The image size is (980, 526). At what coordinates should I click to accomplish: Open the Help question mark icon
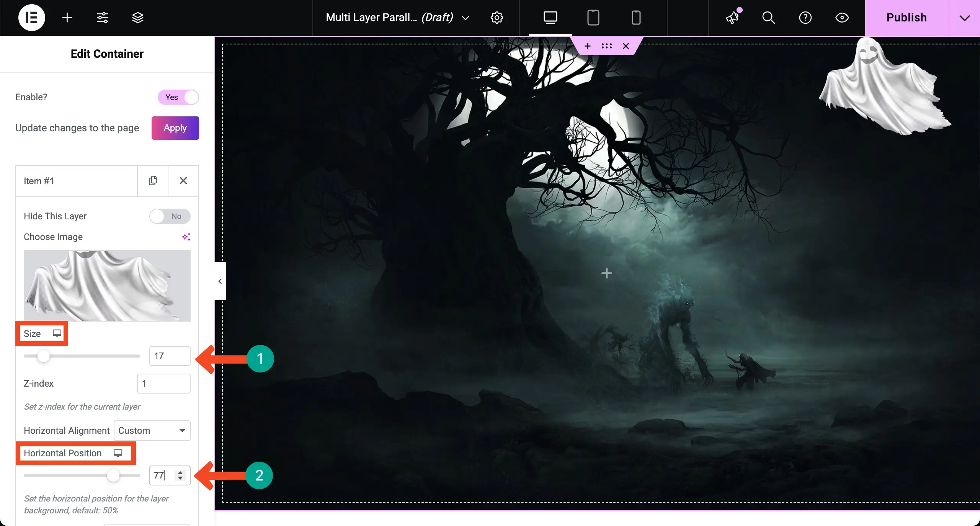click(805, 18)
